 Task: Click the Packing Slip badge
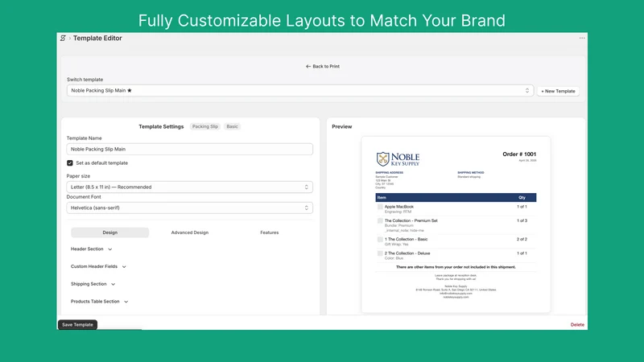click(205, 126)
